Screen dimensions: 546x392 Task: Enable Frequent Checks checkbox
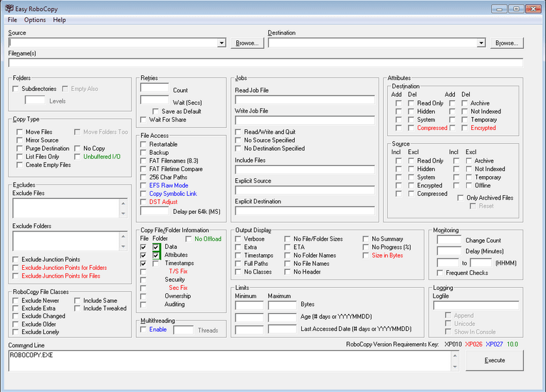pyautogui.click(x=440, y=272)
